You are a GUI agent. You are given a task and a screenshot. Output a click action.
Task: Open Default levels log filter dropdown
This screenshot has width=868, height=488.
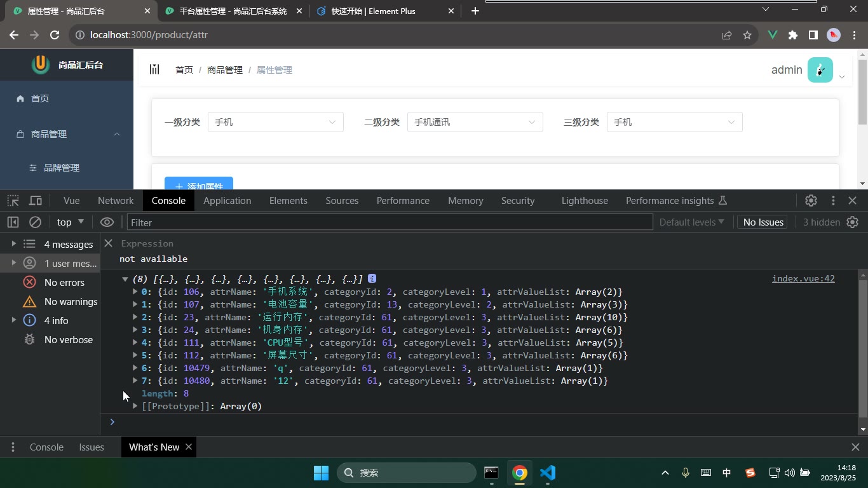[691, 222]
